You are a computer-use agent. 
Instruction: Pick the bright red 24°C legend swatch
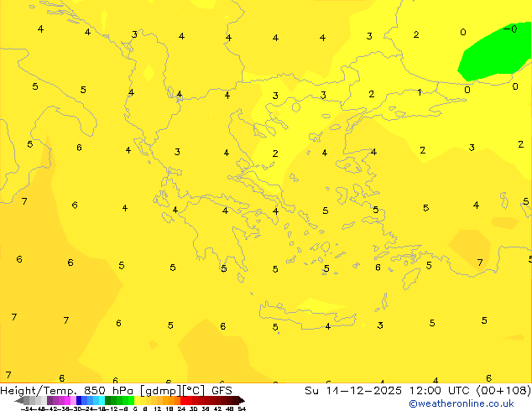pos(183,400)
